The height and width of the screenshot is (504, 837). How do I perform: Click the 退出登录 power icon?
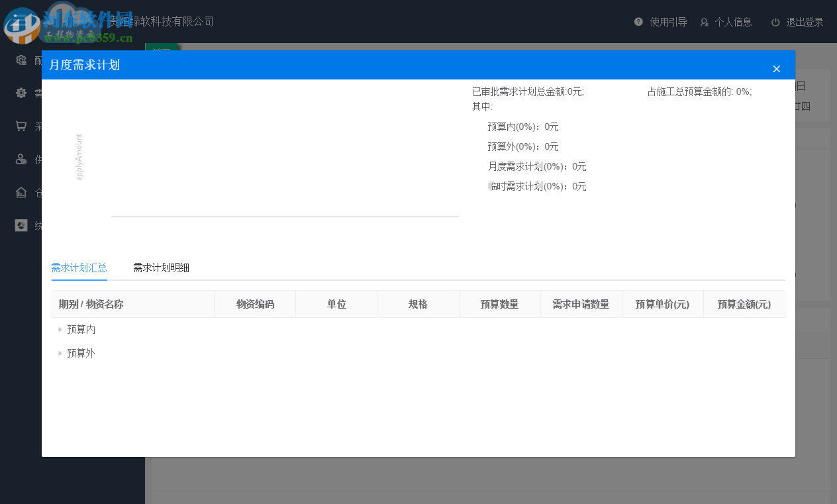click(775, 21)
